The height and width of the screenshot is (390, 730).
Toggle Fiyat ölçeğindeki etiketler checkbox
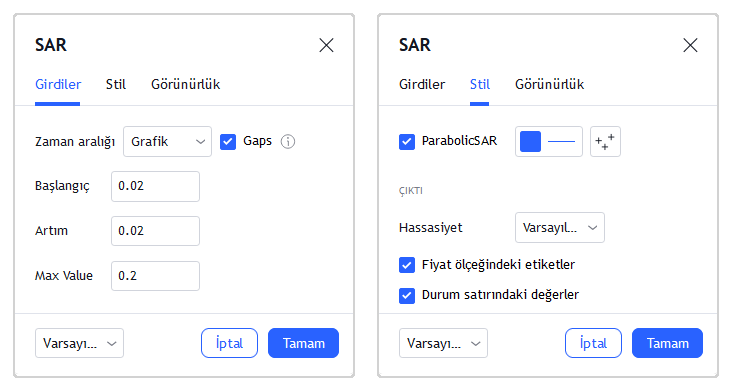coord(407,265)
